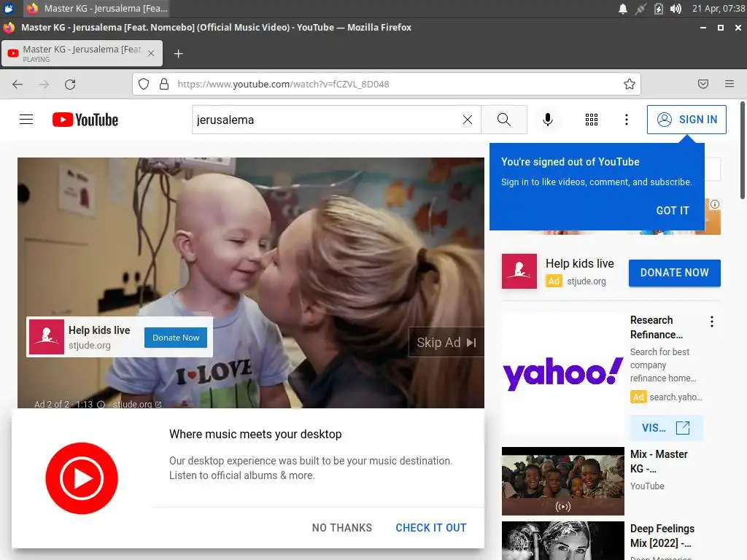This screenshot has height=560, width=747.
Task: Open tracking protection shield icon
Action: (x=144, y=85)
